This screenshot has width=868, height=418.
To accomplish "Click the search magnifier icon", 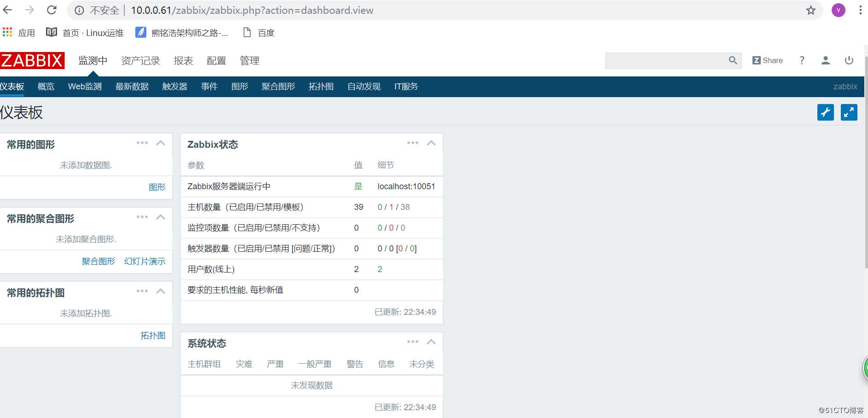I will tap(733, 60).
